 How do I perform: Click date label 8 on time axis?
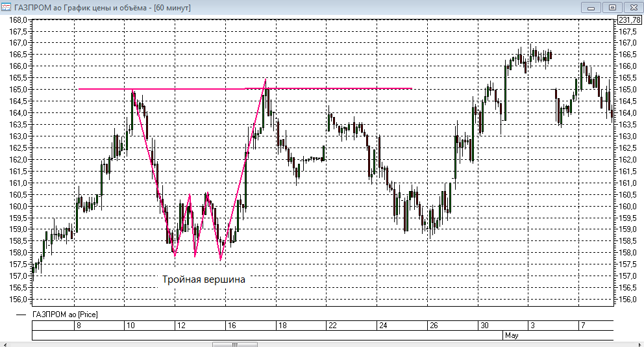79,325
